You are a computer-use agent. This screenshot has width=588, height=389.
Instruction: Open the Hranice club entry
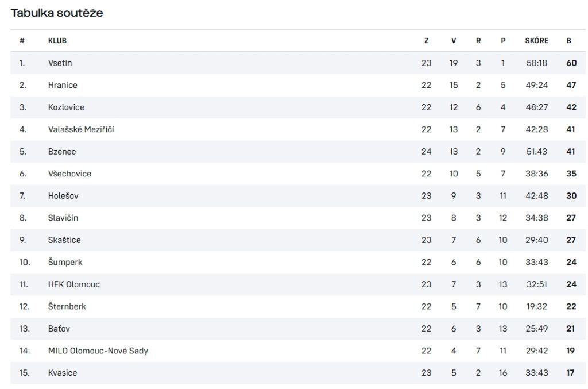point(63,85)
